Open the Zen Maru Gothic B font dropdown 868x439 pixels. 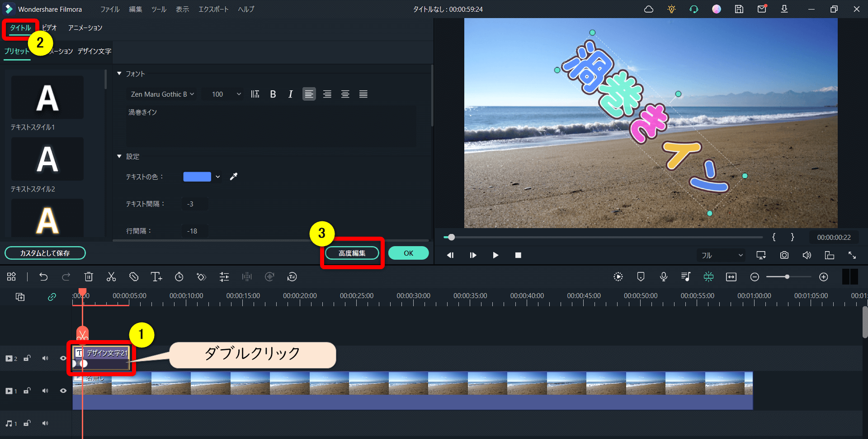(x=162, y=94)
